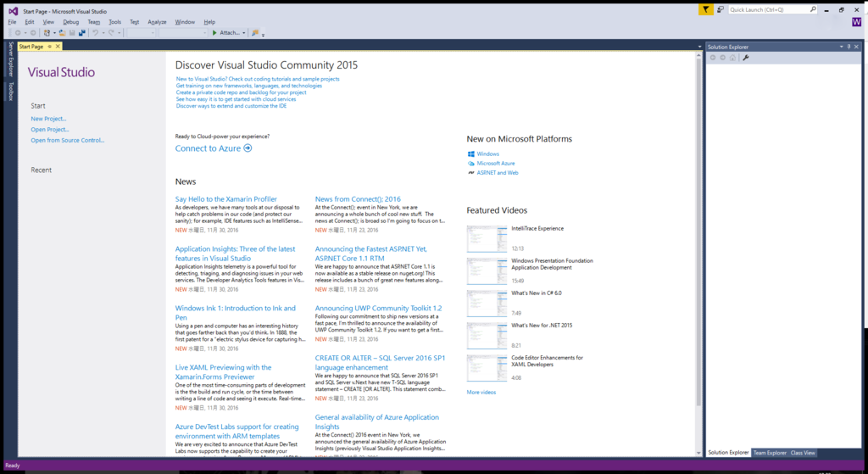Switch to the Team Explorer tab

pos(770,453)
